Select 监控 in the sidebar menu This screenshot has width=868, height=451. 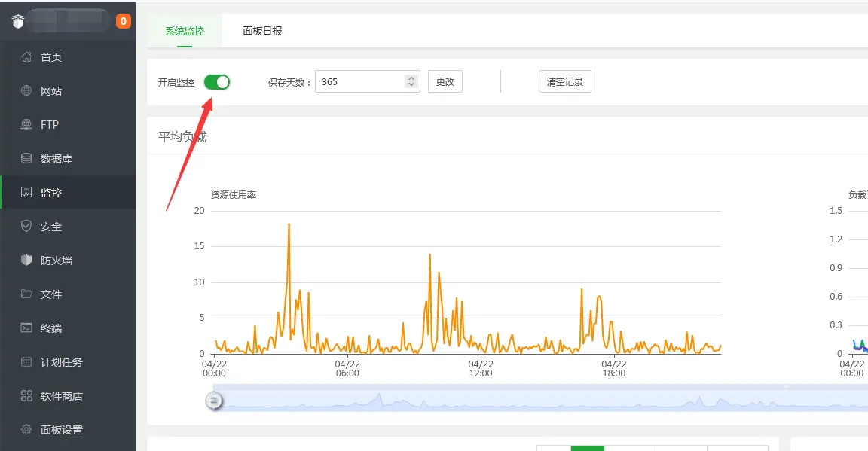68,193
